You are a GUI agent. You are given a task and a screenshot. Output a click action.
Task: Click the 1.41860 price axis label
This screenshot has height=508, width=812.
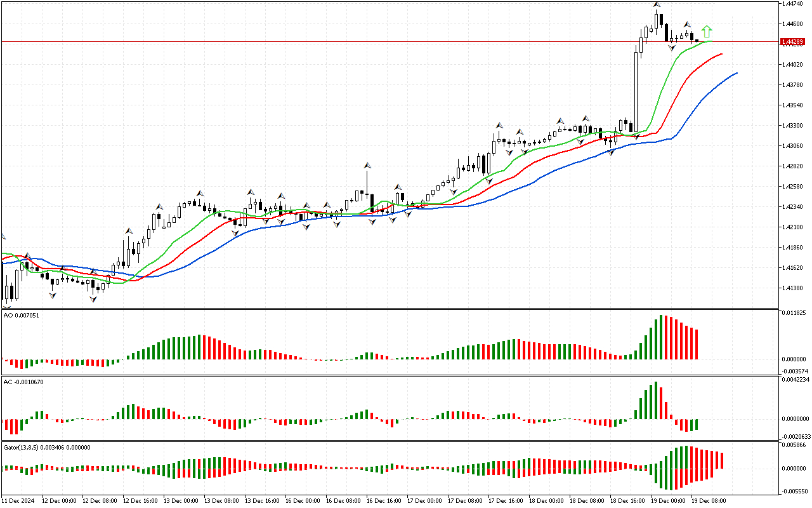pyautogui.click(x=792, y=248)
